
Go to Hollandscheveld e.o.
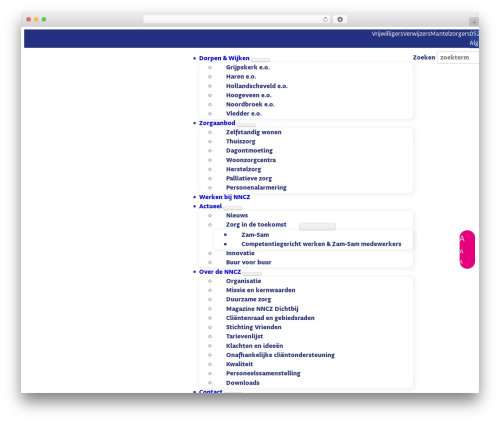257,86
